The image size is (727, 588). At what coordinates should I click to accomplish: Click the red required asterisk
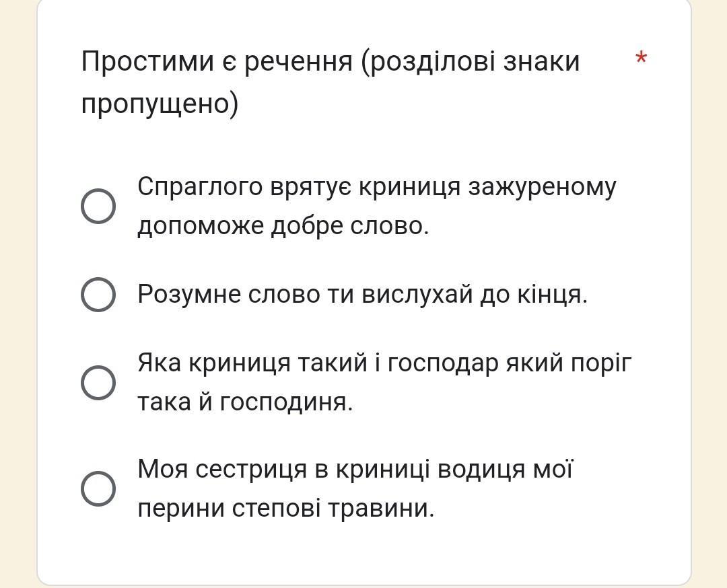pos(641,59)
